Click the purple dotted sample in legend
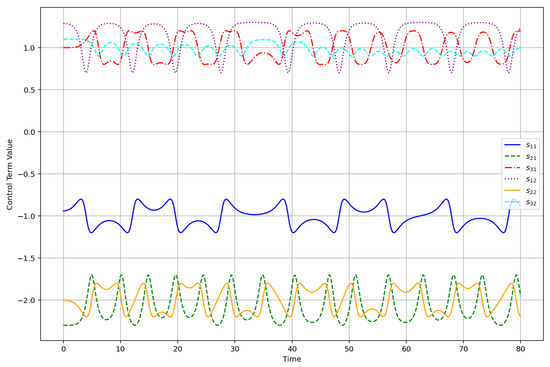Viewport: 550px width, 367px height. click(x=512, y=179)
